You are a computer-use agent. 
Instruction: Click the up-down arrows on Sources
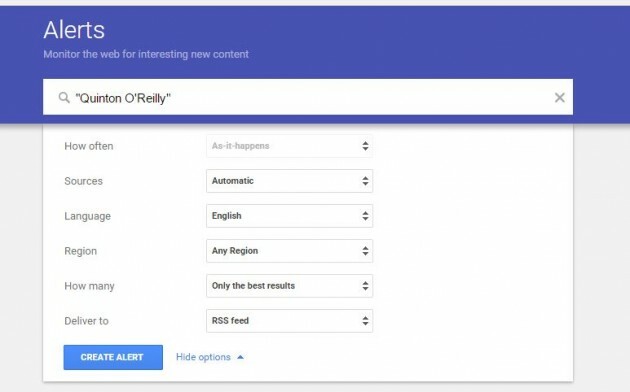coord(365,181)
